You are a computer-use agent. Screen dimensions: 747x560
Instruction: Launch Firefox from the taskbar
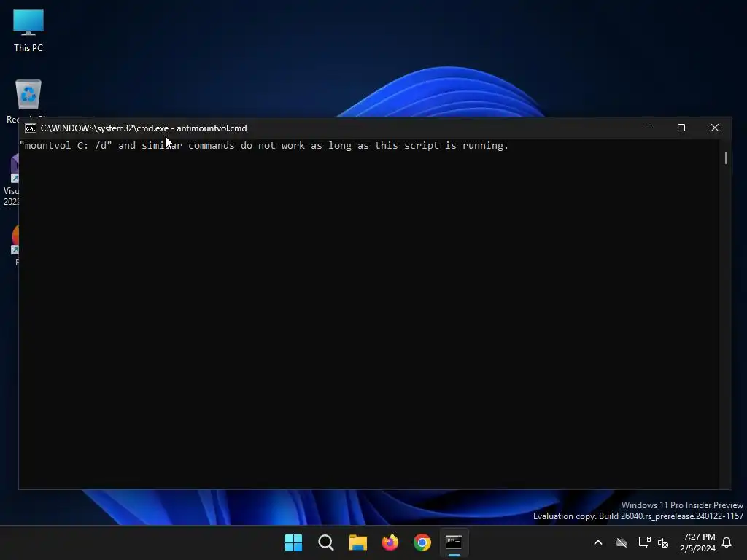[390, 542]
